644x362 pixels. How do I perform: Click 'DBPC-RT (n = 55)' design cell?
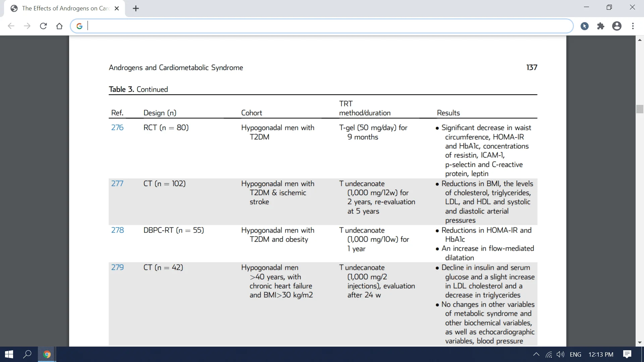tap(174, 230)
